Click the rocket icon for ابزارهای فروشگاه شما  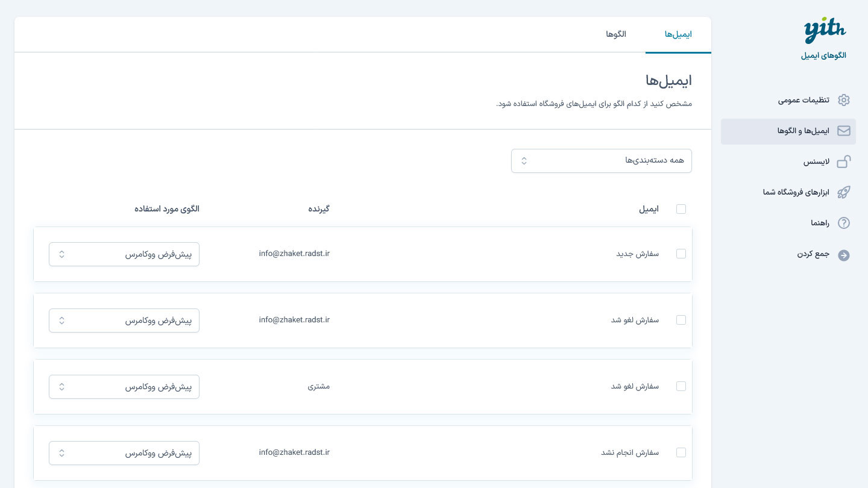(844, 192)
